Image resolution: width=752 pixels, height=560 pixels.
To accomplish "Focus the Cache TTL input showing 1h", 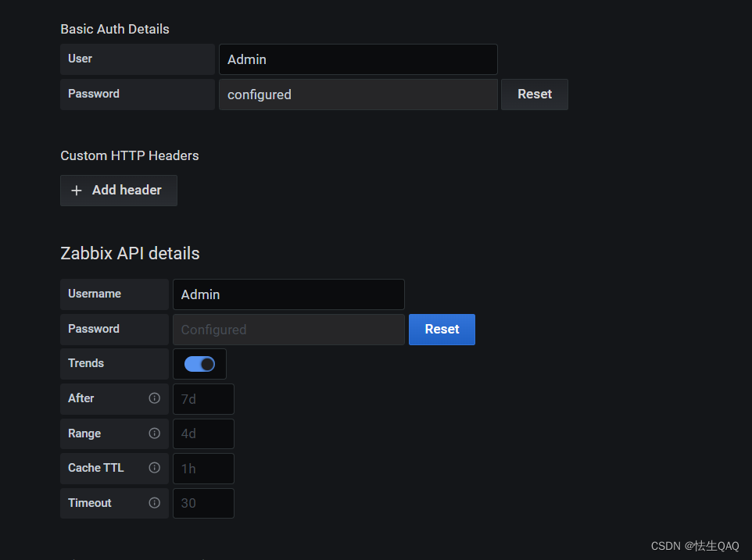I will (x=203, y=469).
